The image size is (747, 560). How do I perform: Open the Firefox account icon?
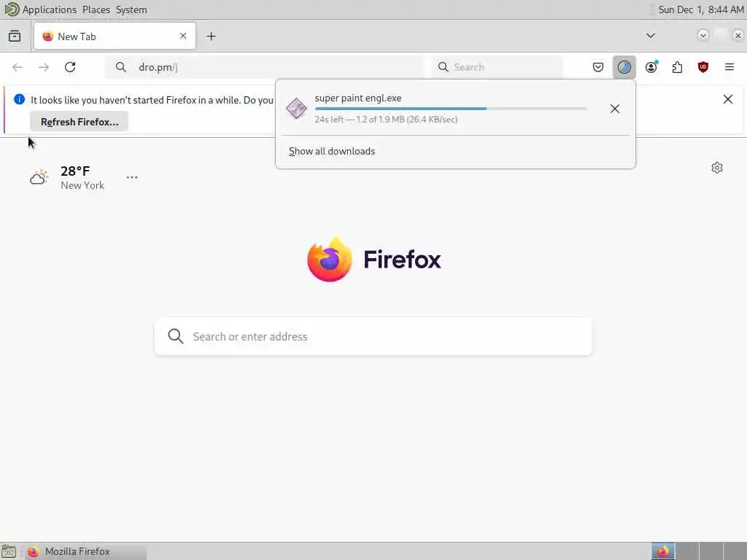pyautogui.click(x=651, y=67)
